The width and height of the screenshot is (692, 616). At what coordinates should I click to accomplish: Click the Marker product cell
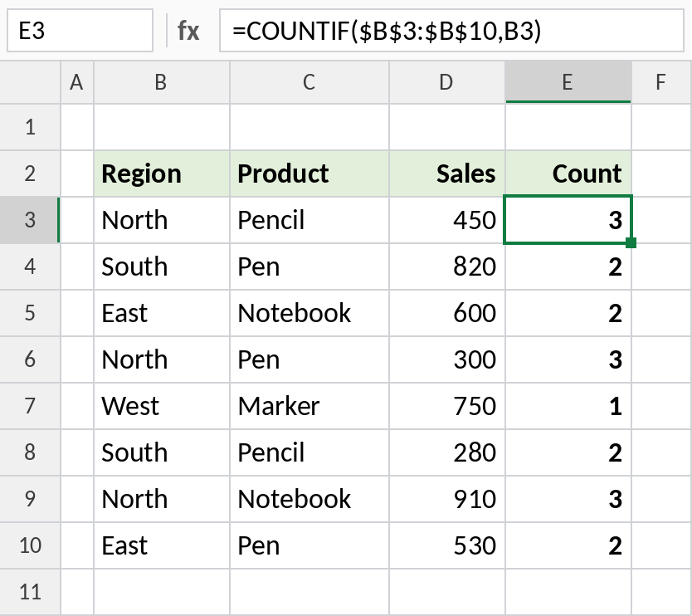point(309,406)
